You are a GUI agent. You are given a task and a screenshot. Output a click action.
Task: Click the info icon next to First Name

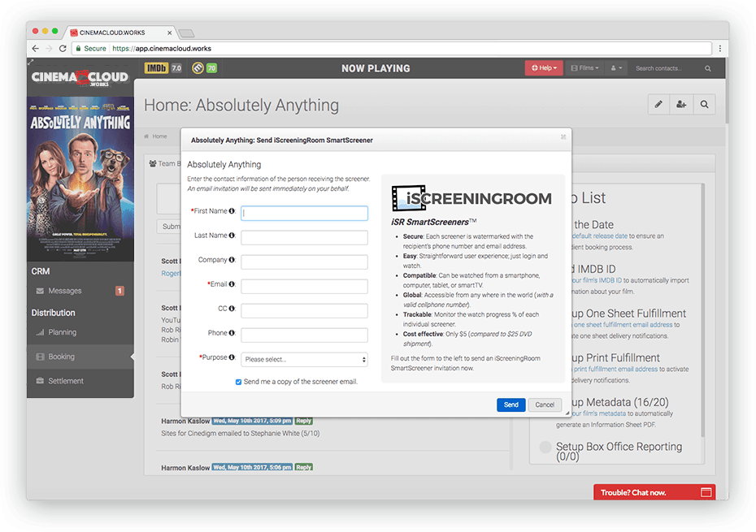(x=233, y=212)
